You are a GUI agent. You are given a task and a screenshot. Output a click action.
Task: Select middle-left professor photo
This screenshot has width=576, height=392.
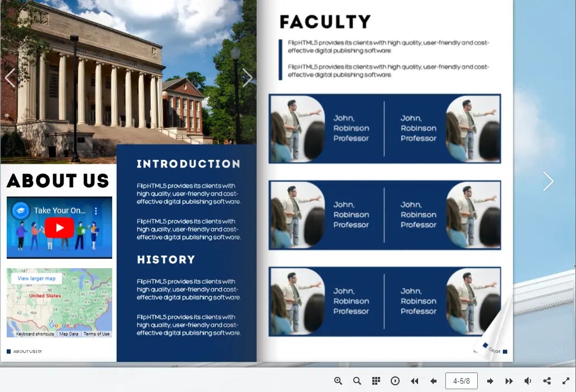point(297,215)
